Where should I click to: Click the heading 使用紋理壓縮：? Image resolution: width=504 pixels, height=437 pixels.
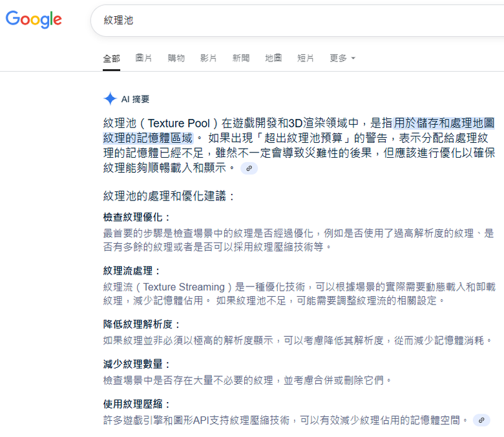(136, 404)
